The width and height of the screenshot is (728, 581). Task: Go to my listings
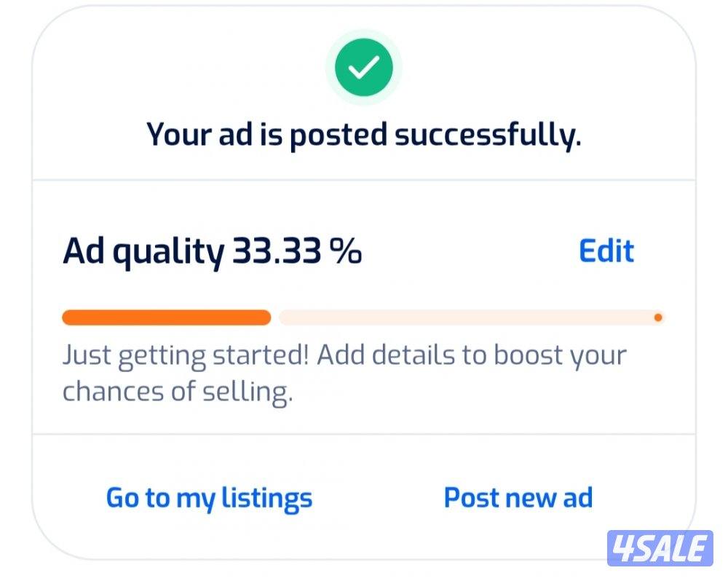[x=209, y=498]
